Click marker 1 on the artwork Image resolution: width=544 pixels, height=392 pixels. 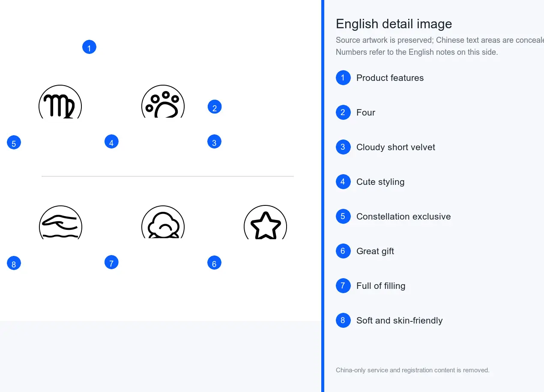[x=89, y=47]
